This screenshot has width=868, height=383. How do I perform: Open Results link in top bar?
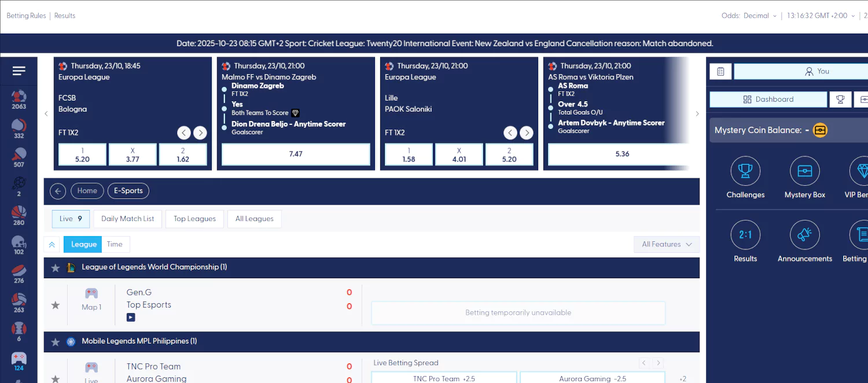(65, 16)
